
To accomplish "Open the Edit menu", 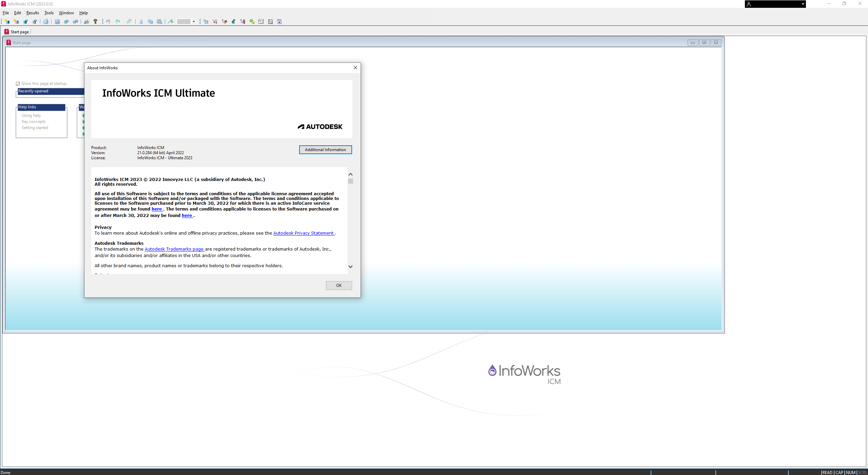I will pos(18,13).
